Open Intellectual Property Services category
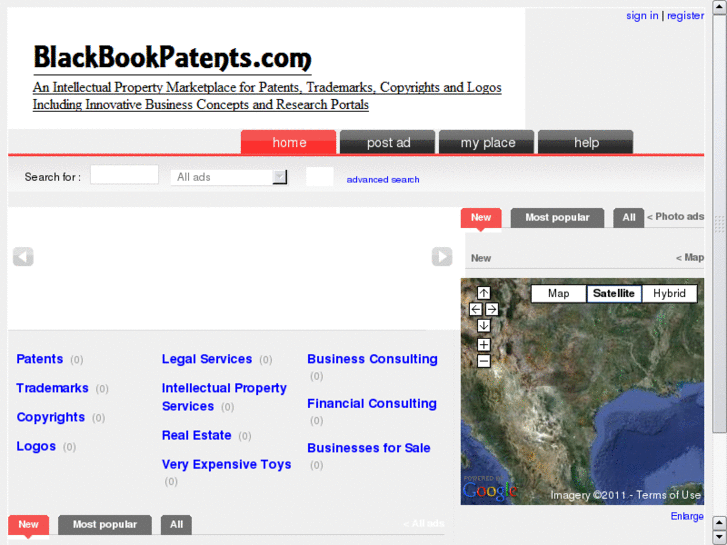The width and height of the screenshot is (727, 545). [224, 397]
